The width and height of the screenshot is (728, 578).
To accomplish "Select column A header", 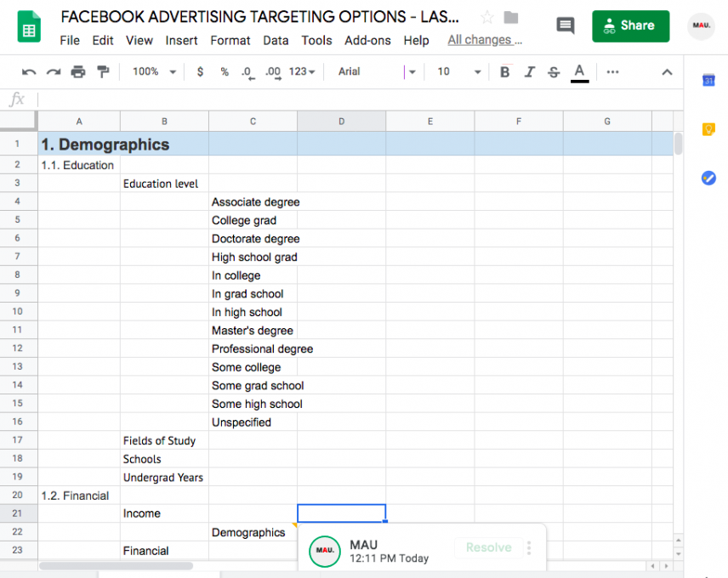I will pyautogui.click(x=79, y=122).
